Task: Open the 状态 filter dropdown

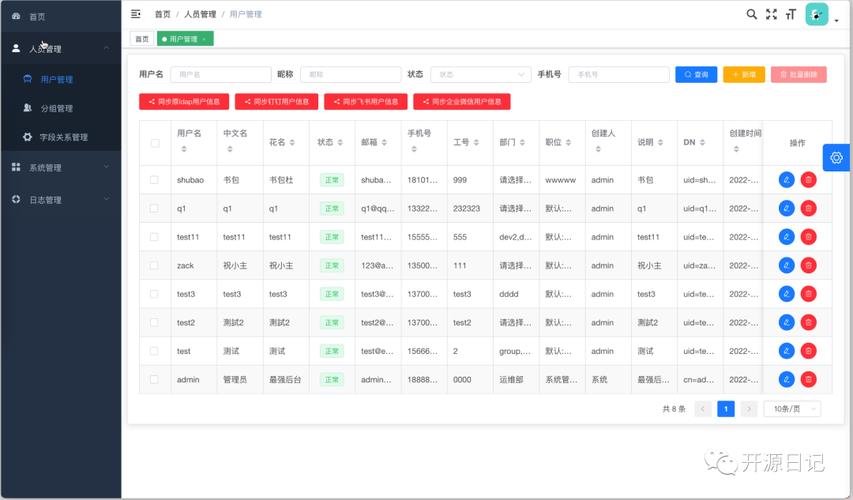Action: coord(480,75)
